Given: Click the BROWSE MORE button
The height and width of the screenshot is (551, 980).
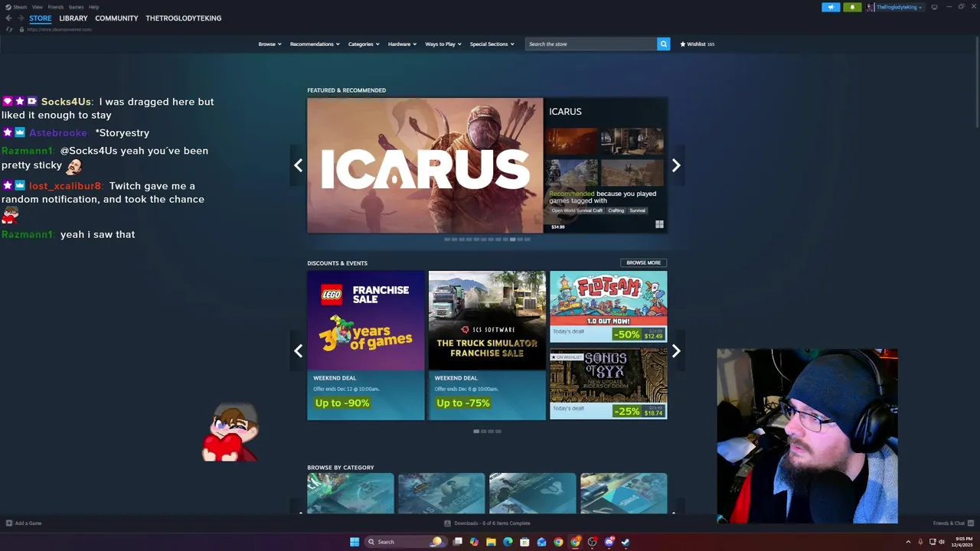Looking at the screenshot, I should click(x=643, y=262).
